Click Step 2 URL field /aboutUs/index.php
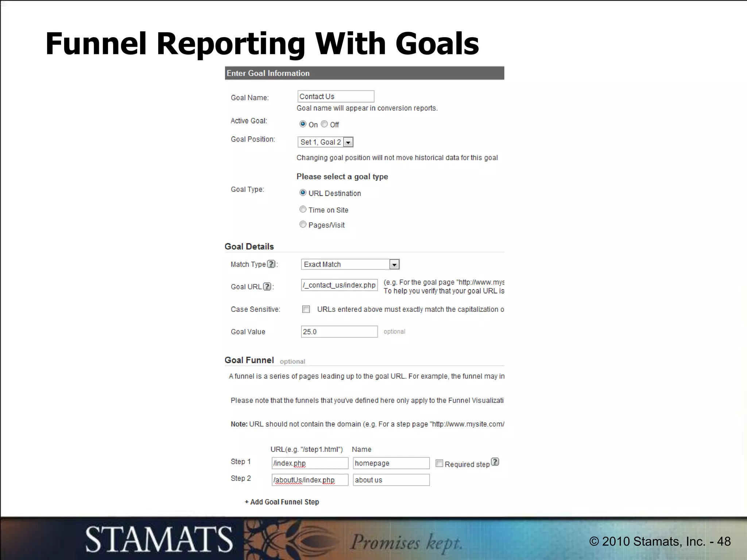 (310, 480)
